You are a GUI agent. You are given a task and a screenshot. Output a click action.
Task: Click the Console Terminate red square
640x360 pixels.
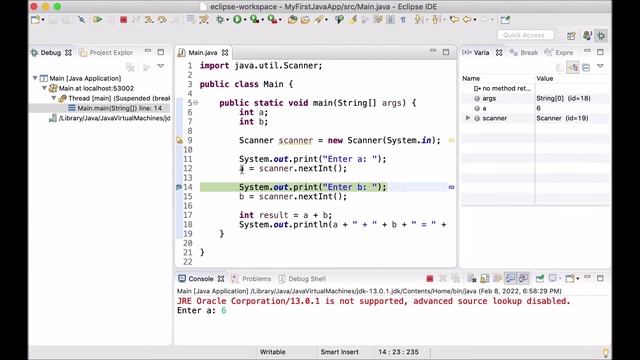429,279
